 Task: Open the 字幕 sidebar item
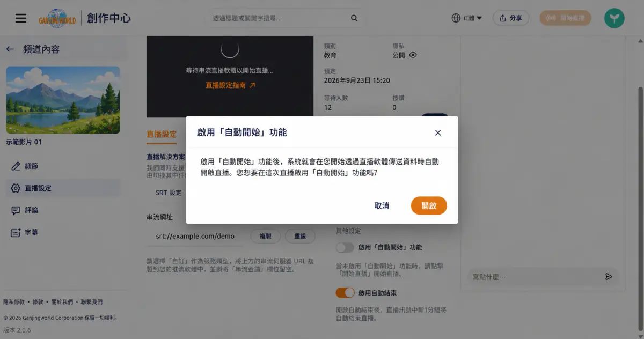point(63,233)
